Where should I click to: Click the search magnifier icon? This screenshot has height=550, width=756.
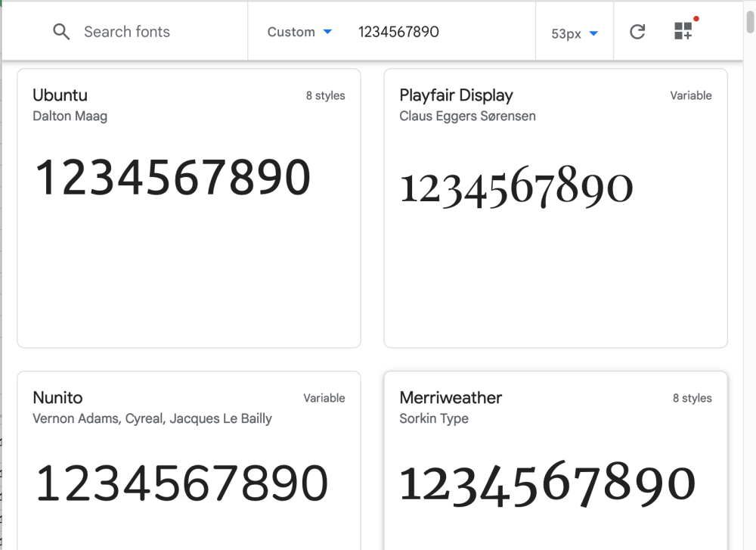tap(61, 32)
